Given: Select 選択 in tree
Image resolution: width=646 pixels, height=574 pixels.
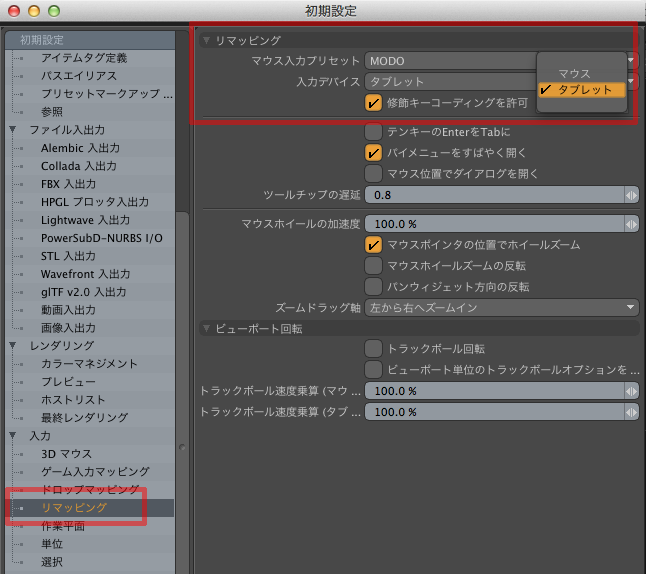Looking at the screenshot, I should tap(52, 562).
